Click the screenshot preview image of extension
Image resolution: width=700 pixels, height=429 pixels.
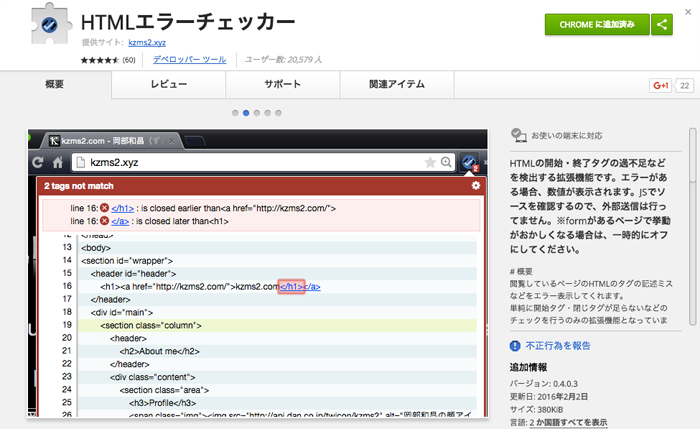pyautogui.click(x=258, y=274)
